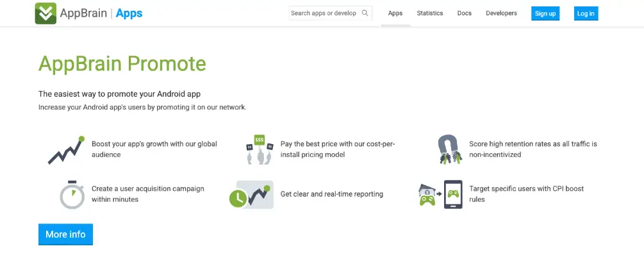Open the Statistics menu item
The height and width of the screenshot is (260, 644).
coord(429,13)
